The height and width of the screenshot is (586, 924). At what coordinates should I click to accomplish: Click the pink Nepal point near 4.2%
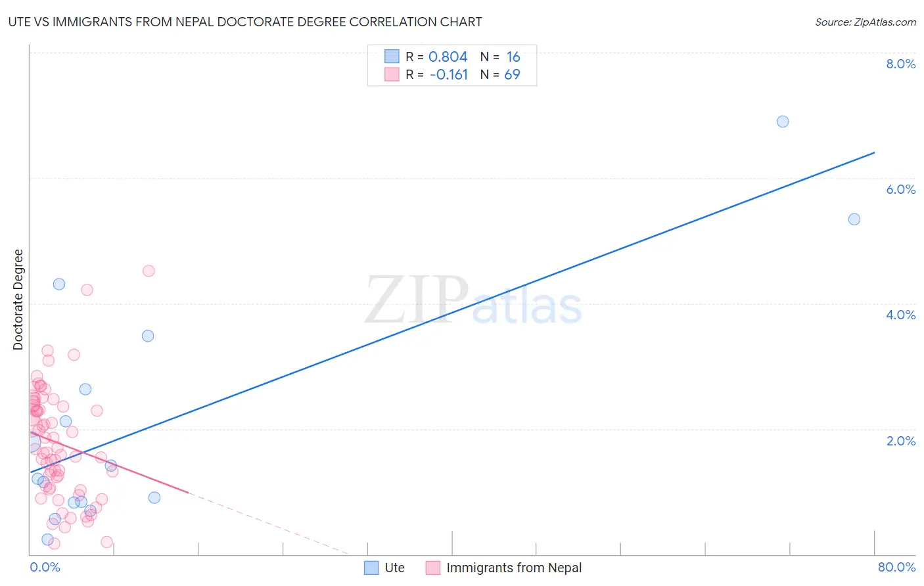point(87,290)
